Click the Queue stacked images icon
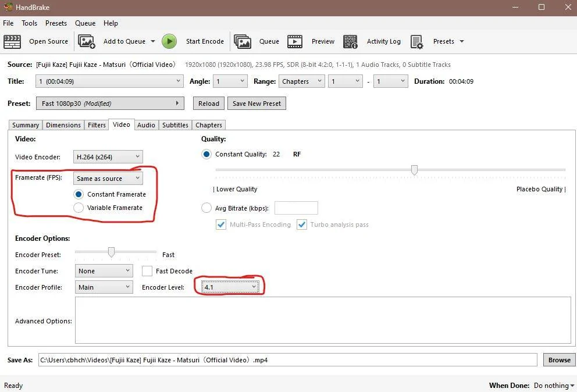 (x=243, y=42)
